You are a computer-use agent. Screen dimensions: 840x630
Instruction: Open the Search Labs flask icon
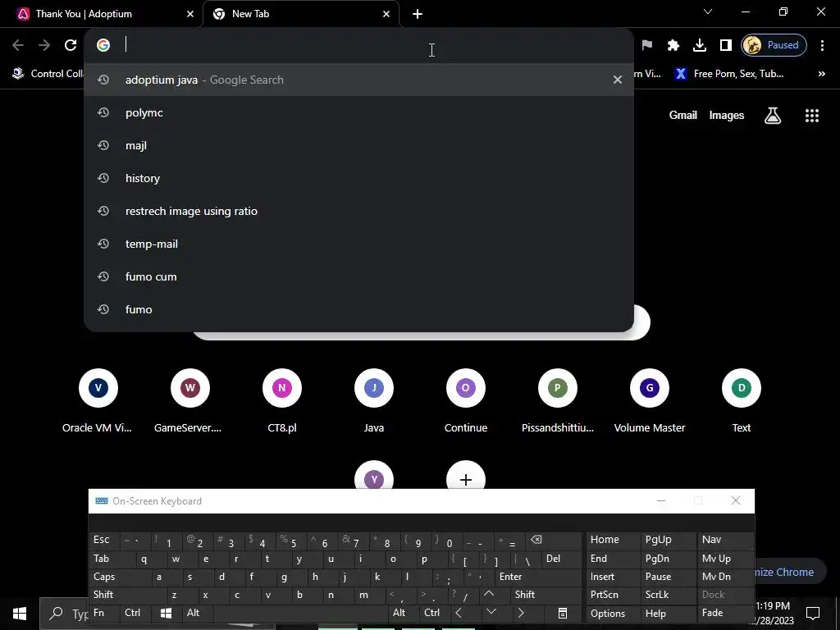tap(773, 115)
